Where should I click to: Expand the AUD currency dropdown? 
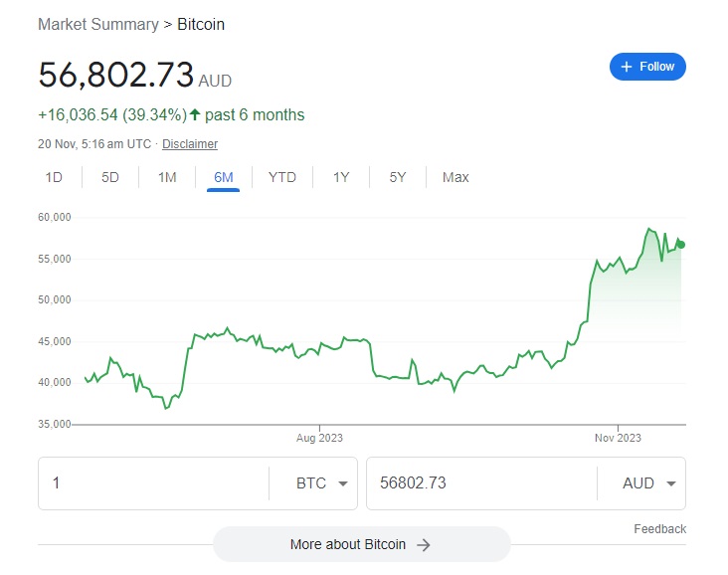[649, 483]
